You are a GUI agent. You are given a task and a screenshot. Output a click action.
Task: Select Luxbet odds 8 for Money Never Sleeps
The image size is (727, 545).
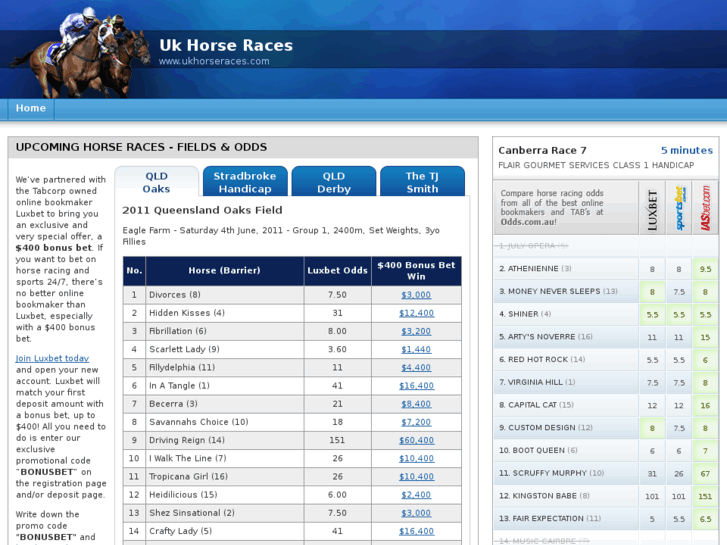click(652, 292)
